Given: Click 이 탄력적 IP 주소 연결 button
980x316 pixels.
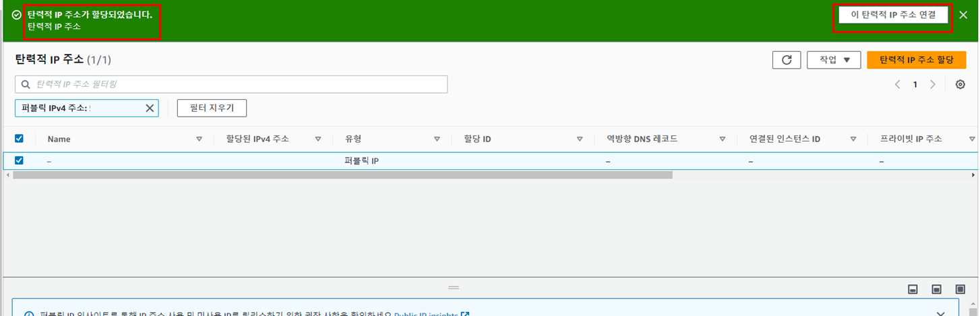Looking at the screenshot, I should click(893, 15).
